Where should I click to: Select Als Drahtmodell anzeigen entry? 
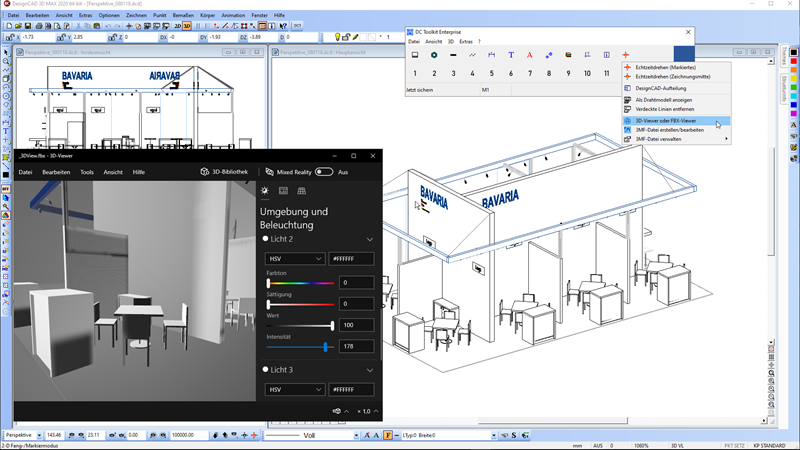point(677,100)
